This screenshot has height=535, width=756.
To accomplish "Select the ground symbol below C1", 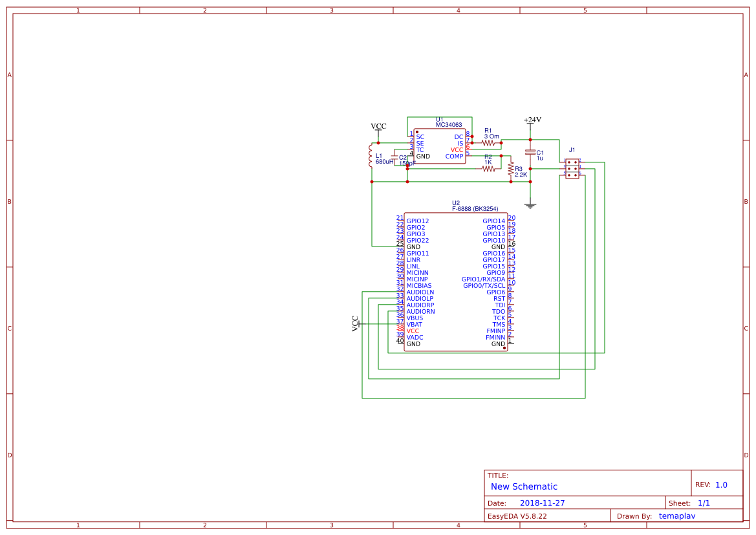I will coord(530,206).
